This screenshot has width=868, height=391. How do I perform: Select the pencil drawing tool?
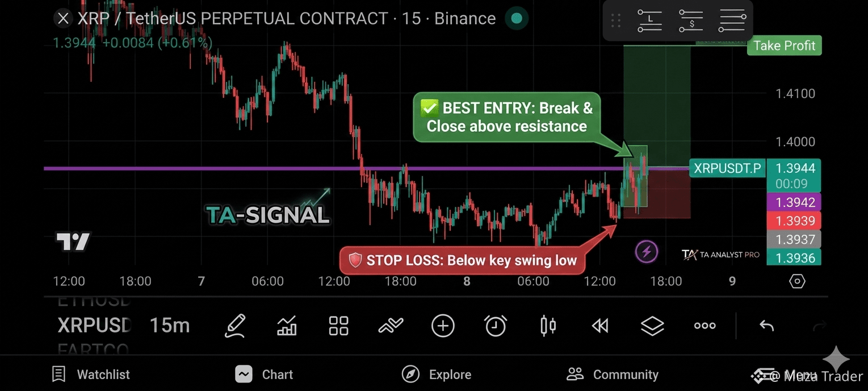click(x=235, y=326)
